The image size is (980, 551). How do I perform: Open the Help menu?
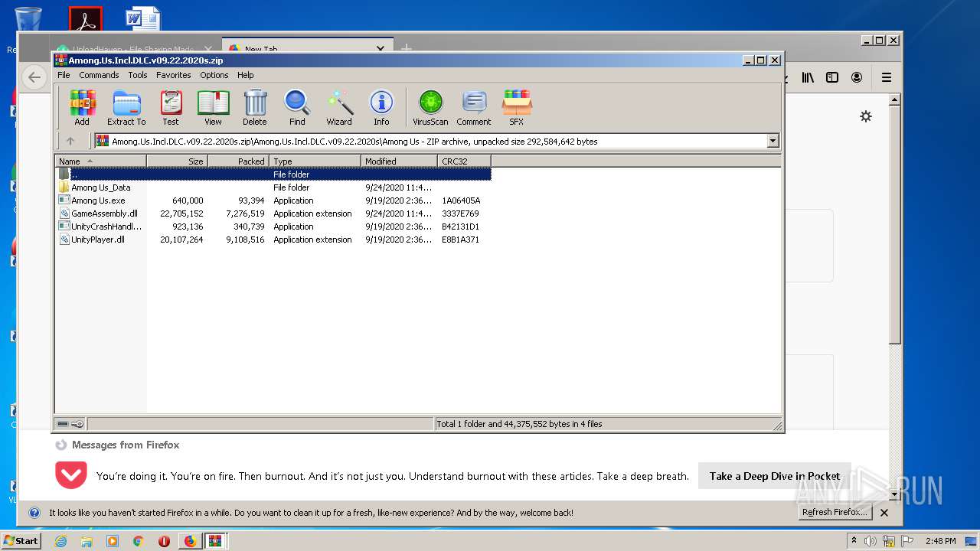pyautogui.click(x=245, y=75)
